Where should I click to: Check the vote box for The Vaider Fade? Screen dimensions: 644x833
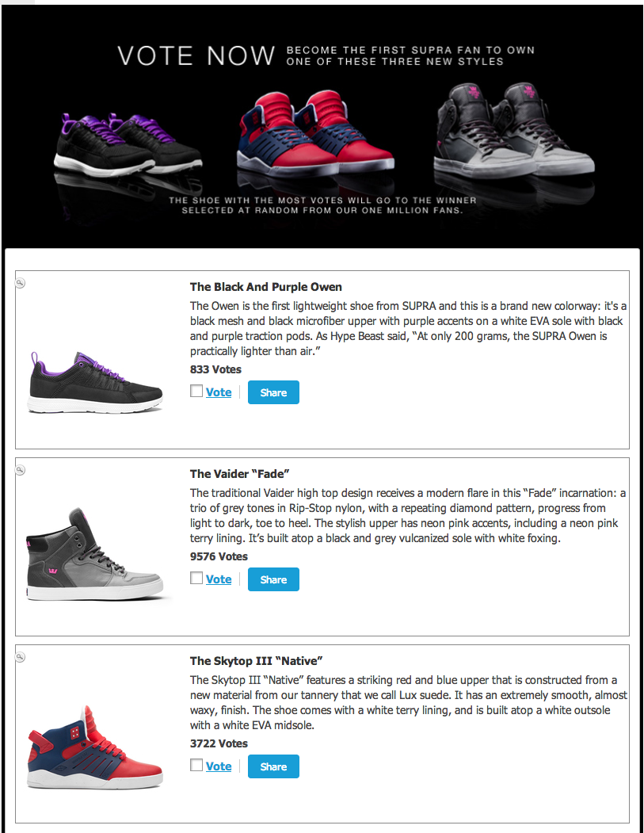196,578
